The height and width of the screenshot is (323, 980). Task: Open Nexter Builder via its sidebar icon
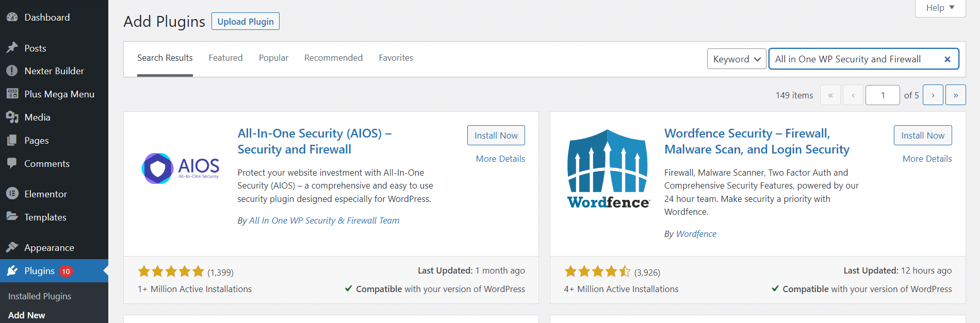pyautogui.click(x=12, y=71)
